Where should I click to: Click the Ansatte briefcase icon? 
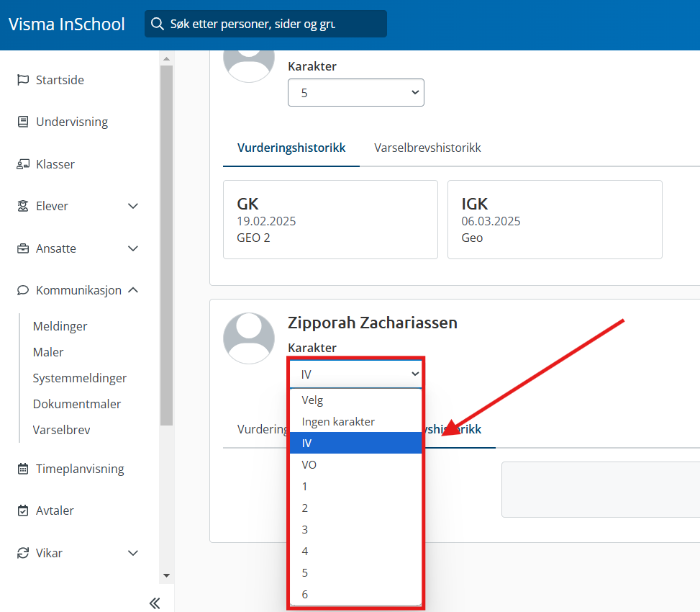point(23,248)
